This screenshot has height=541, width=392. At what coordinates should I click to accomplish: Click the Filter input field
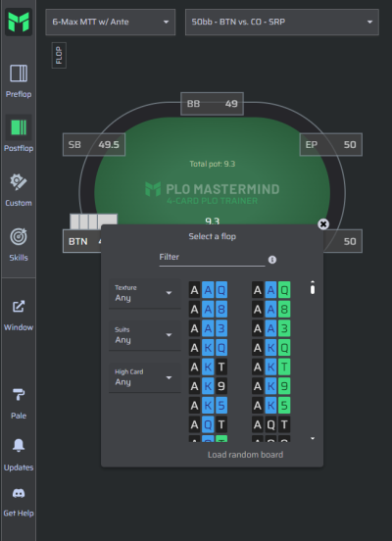[x=212, y=258]
